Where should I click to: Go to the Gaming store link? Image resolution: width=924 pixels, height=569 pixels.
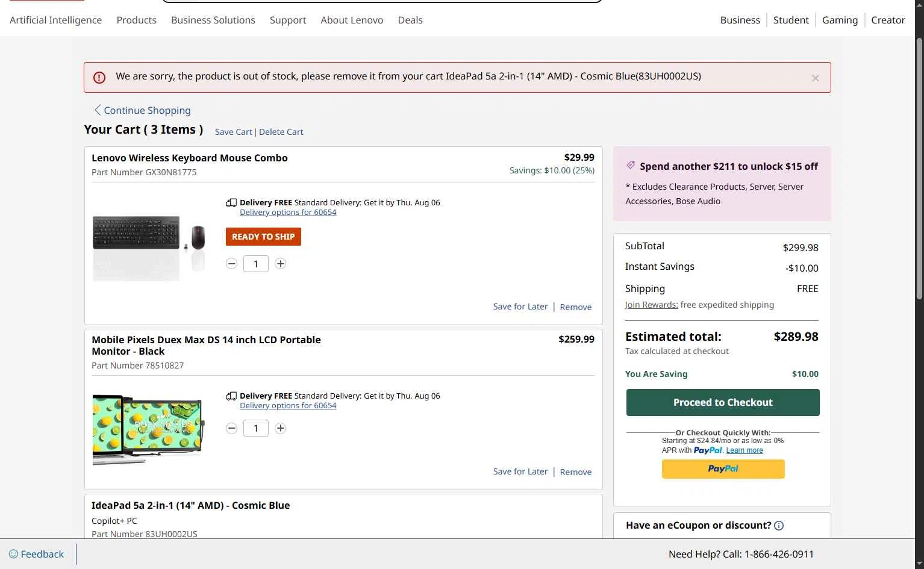click(x=840, y=20)
